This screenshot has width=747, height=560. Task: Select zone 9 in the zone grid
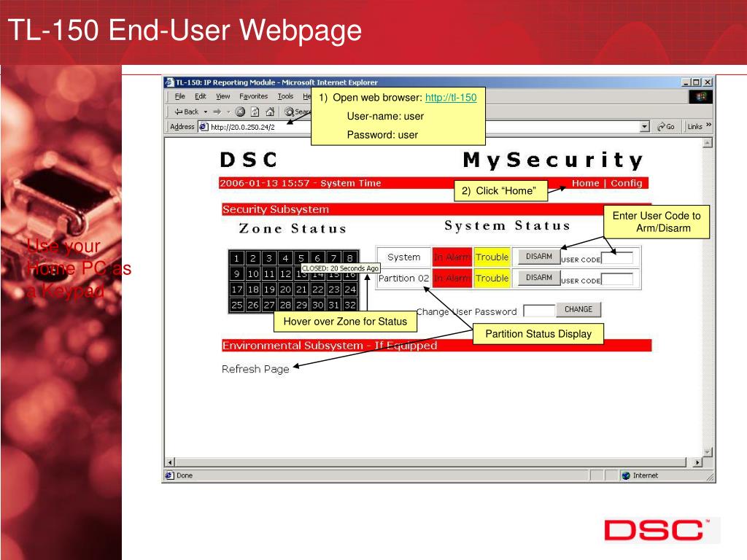pyautogui.click(x=237, y=274)
